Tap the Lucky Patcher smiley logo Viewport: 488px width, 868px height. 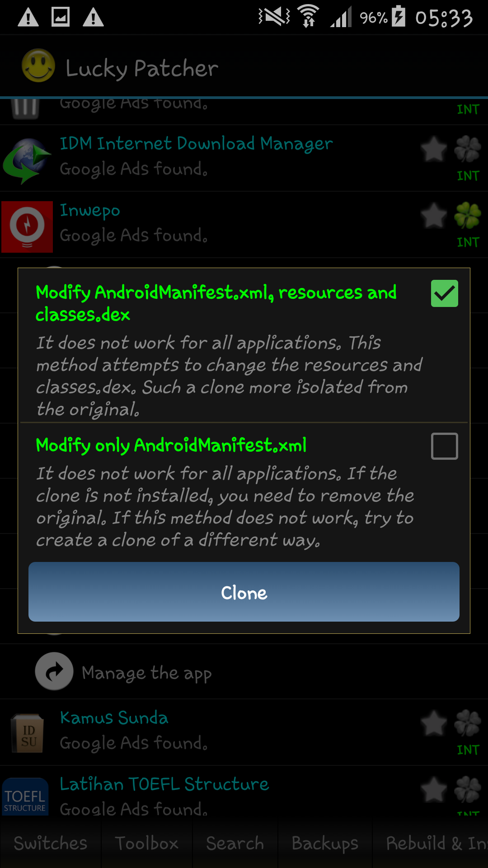(38, 66)
